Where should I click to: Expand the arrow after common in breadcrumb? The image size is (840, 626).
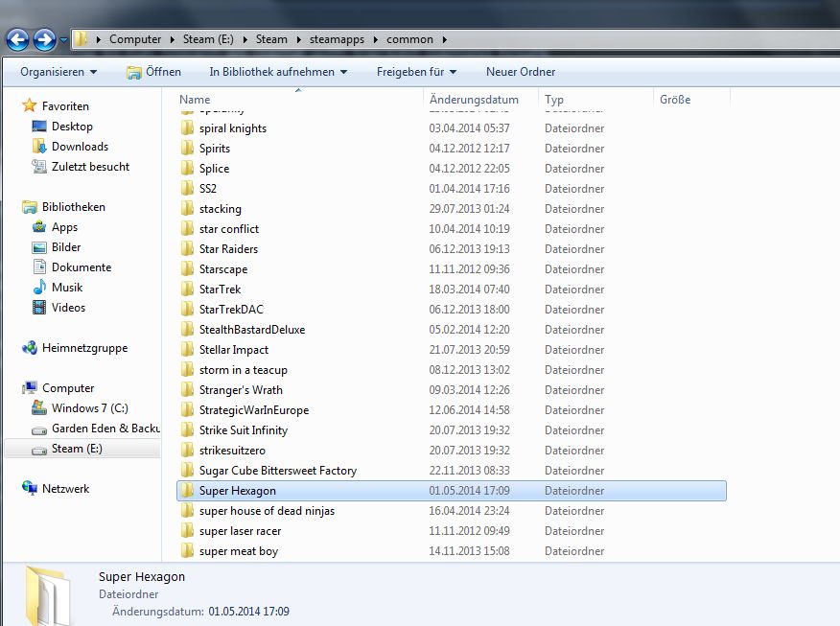point(445,39)
